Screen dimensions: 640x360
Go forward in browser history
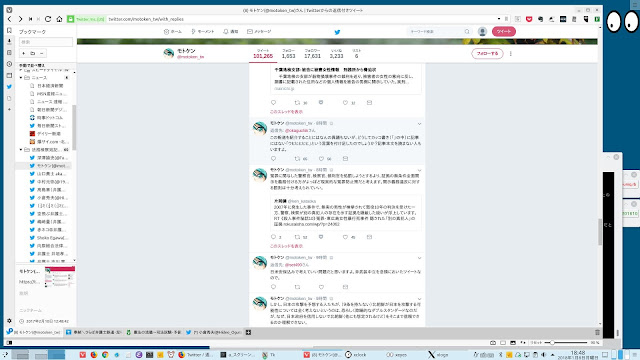(20, 19)
